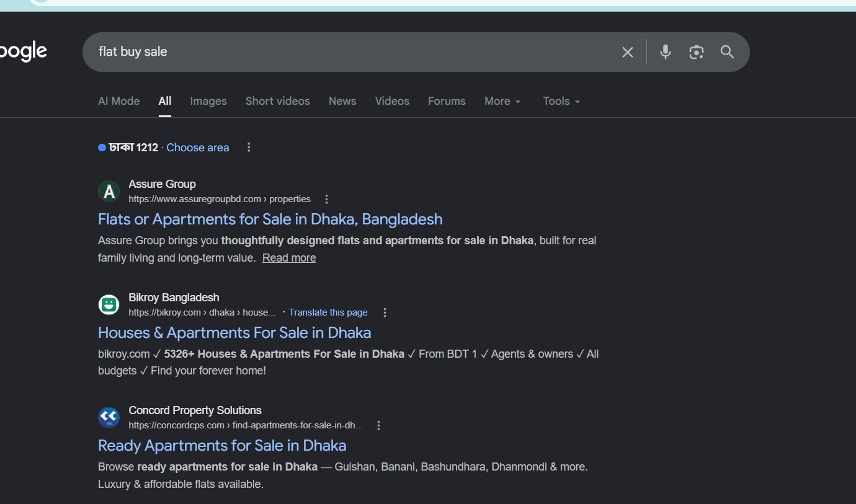Open the three-dot menu for the Bikroy Bangladesh result
Screen dimensions: 856x504
pos(385,312)
